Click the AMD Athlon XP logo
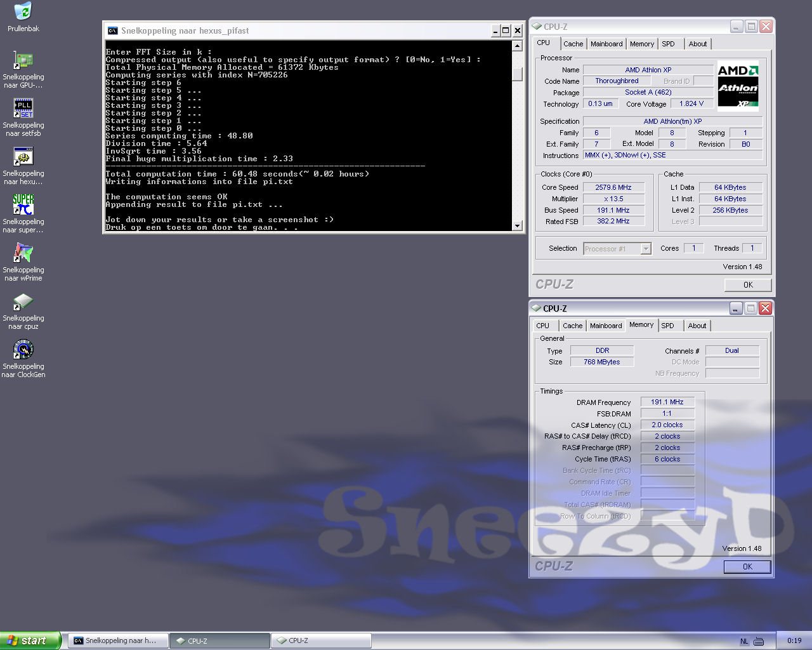Image resolution: width=812 pixels, height=650 pixels. click(738, 86)
